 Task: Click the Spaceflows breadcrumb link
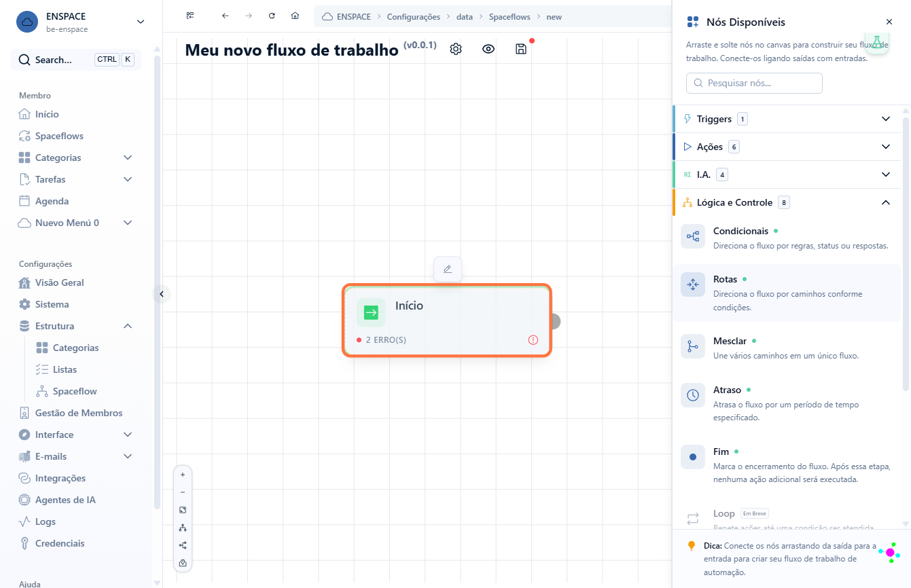[x=510, y=16]
